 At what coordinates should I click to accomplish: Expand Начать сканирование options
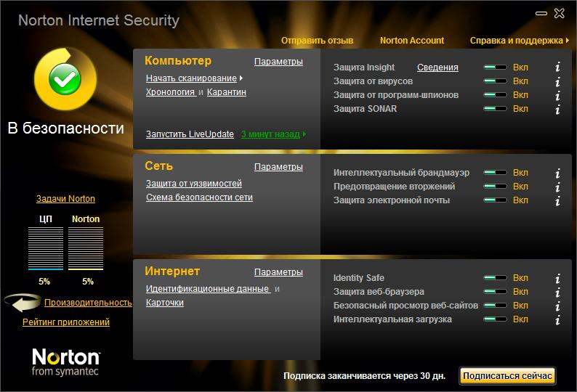[194, 78]
